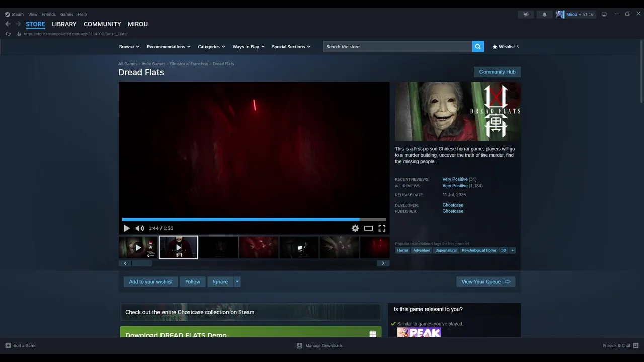
Task: Select the red fourth screenshot thumbnail
Action: [x=259, y=247]
